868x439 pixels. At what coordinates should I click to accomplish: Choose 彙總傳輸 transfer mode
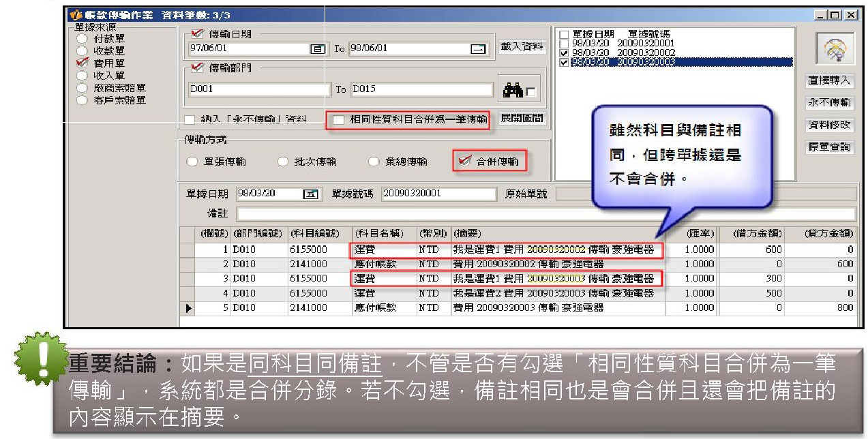click(373, 162)
